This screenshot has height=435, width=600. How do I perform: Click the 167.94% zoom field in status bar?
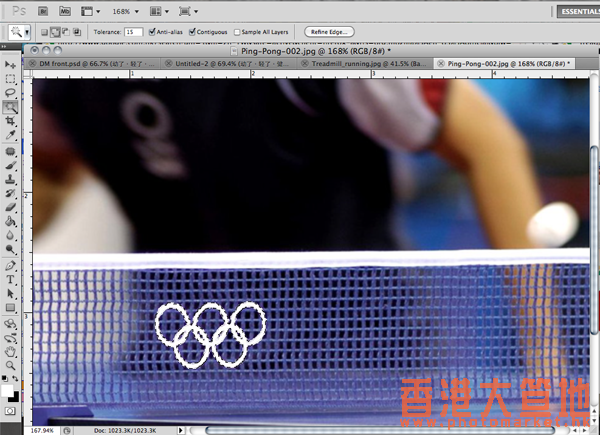point(42,431)
